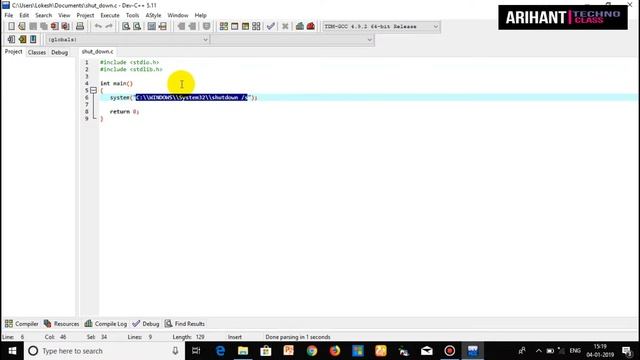The width and height of the screenshot is (640, 360).
Task: Click the Save All toolbar icon
Action: point(44,27)
